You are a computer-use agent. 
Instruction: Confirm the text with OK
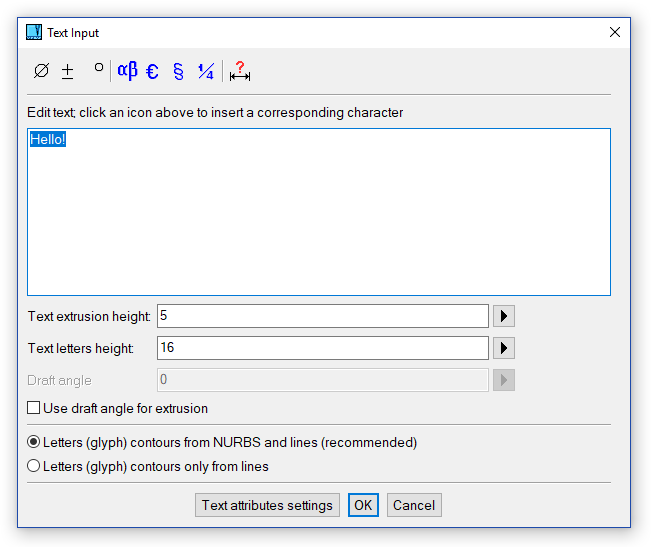[363, 505]
